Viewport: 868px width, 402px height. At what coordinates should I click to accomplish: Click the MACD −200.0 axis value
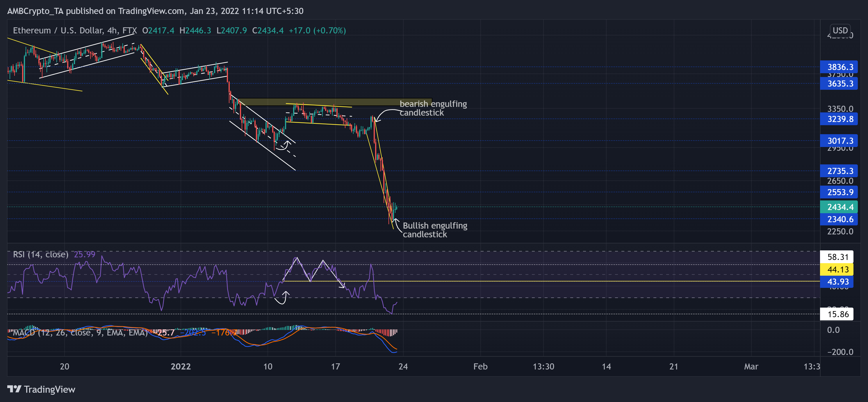[x=840, y=352]
